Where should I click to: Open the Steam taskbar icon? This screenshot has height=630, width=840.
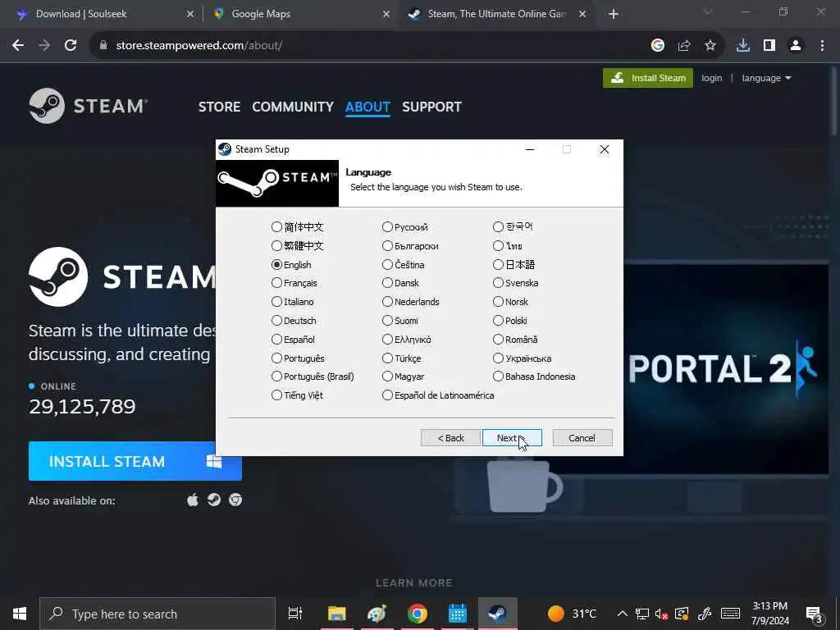[x=497, y=614]
